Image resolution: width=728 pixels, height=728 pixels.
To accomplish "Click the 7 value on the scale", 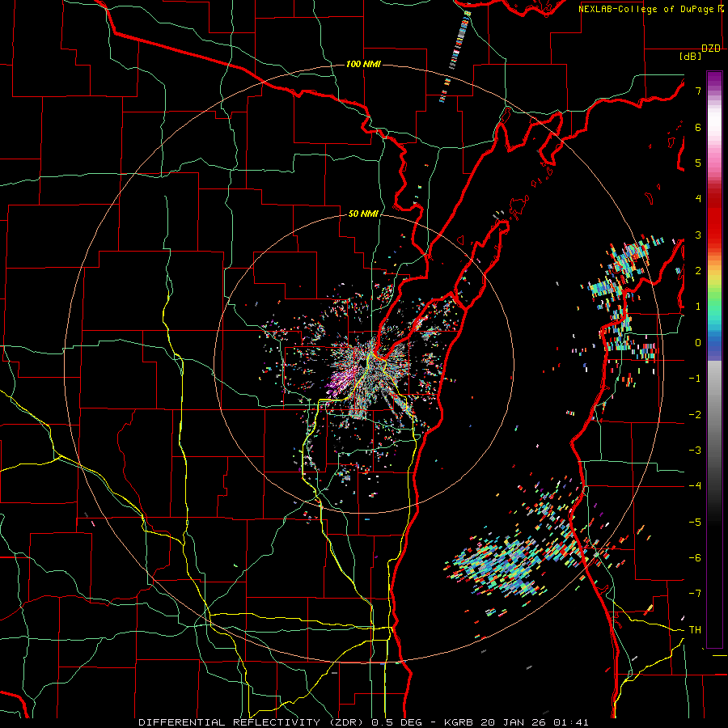I will click(x=698, y=91).
